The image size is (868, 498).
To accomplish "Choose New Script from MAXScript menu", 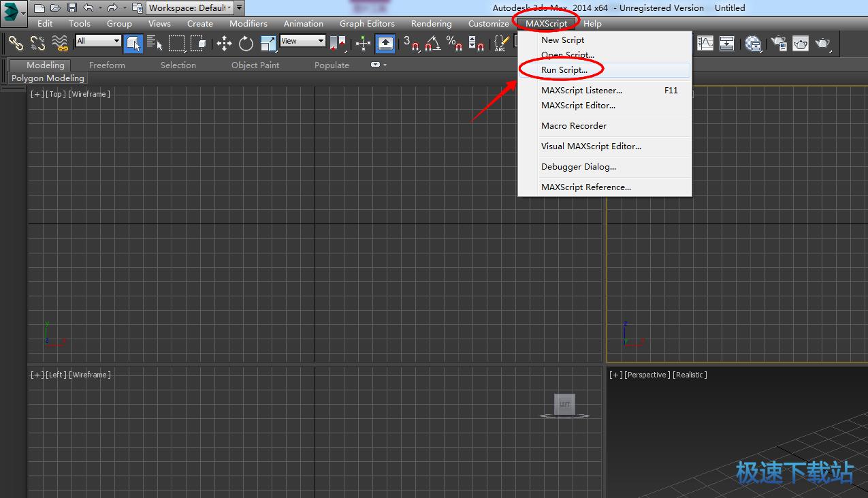I will [605, 40].
